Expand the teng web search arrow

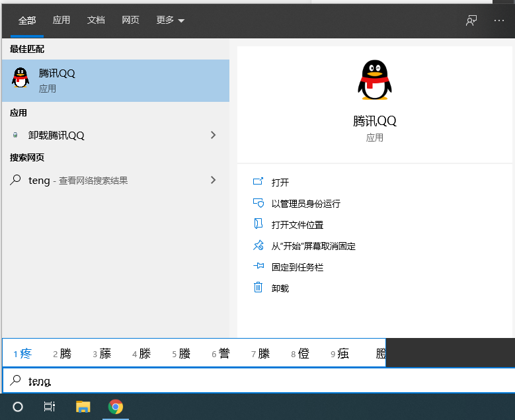[x=213, y=180]
